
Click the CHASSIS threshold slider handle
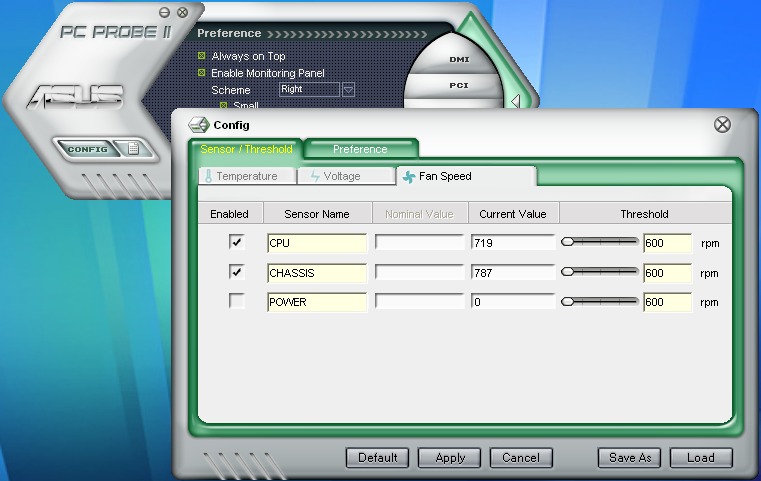(567, 272)
